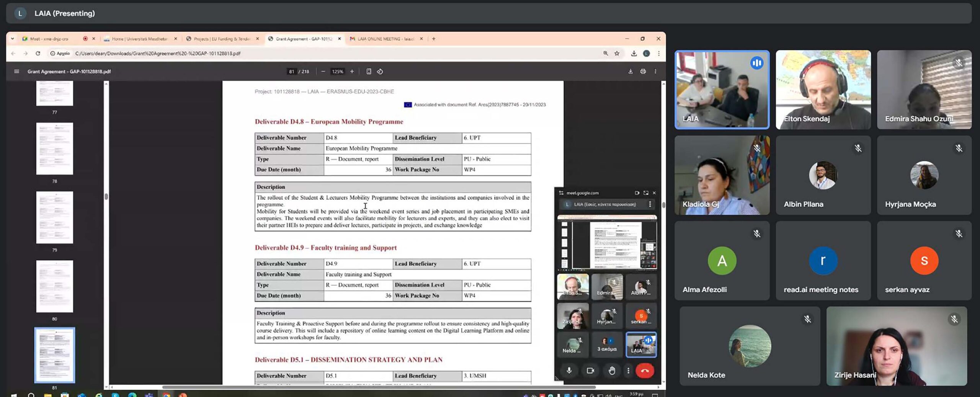This screenshot has height=397, width=980.
Task: Select page 80 thumbnail
Action: 55,286
